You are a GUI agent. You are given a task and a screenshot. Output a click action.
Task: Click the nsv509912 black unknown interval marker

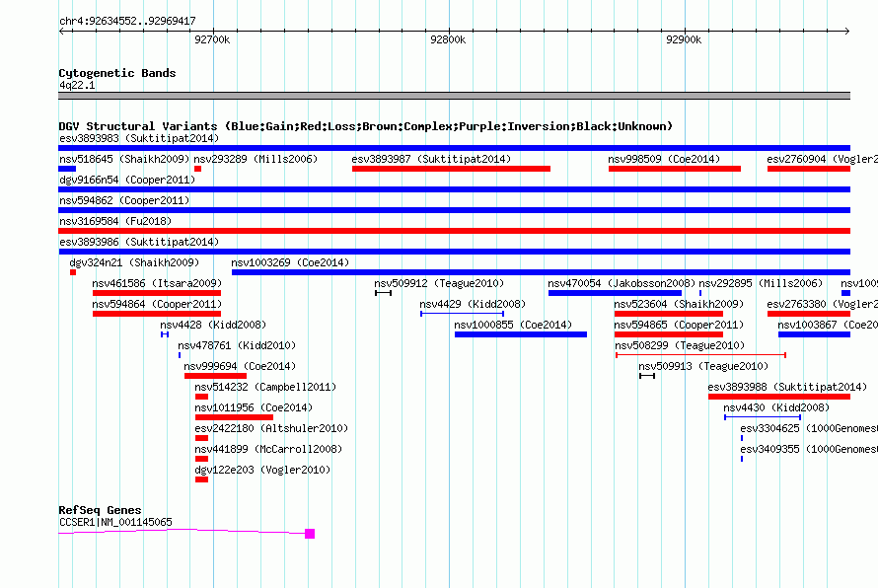click(384, 293)
